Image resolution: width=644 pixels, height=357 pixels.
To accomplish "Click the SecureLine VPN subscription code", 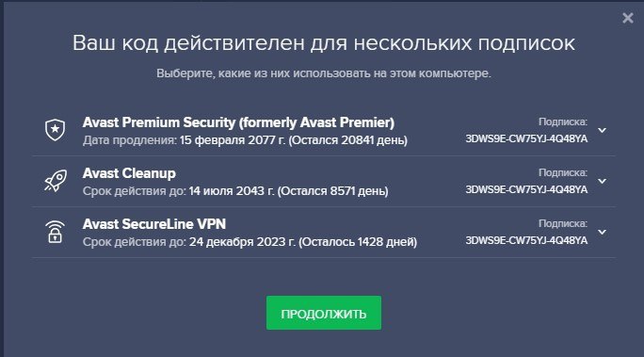I will pyautogui.click(x=526, y=241).
